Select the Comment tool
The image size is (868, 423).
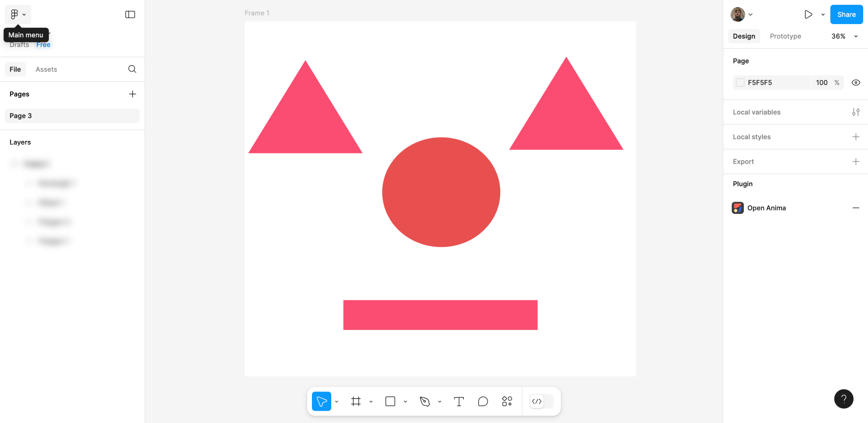coord(483,401)
